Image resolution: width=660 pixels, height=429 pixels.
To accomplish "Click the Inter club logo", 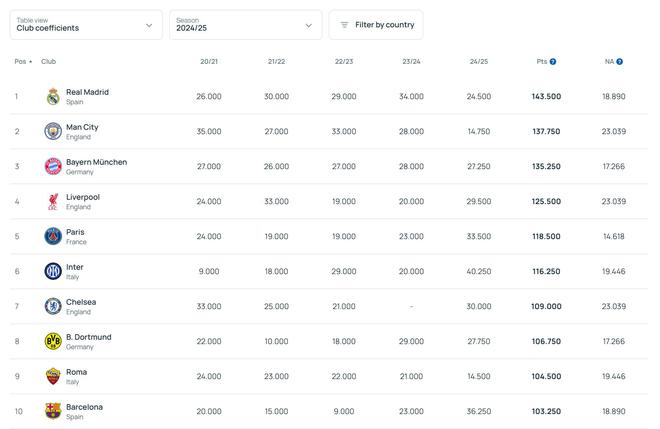I will [53, 271].
